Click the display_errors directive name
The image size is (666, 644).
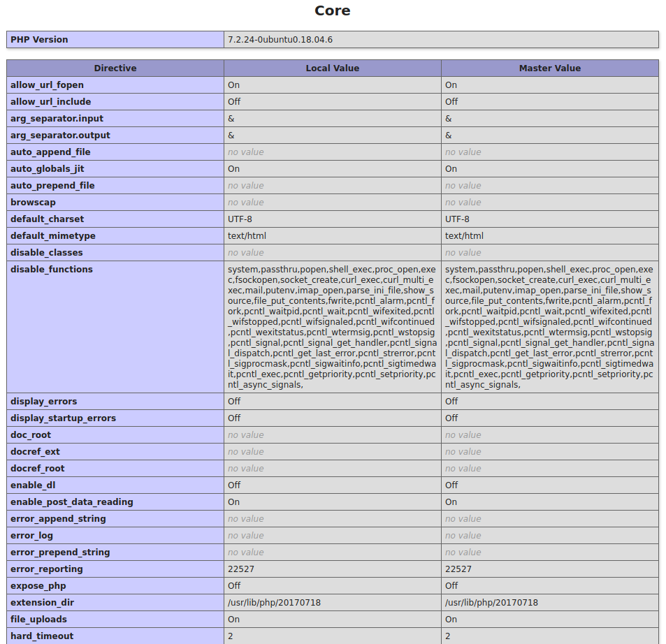tap(43, 402)
